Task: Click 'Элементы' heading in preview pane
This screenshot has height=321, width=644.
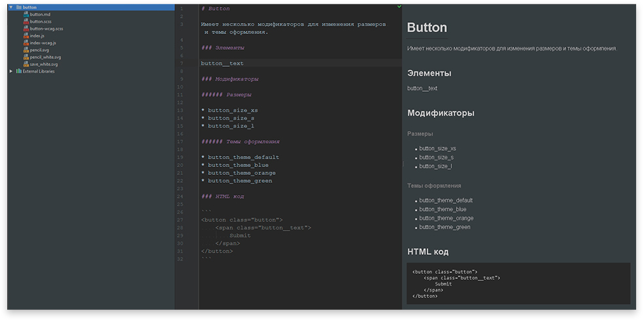Action: tap(429, 73)
